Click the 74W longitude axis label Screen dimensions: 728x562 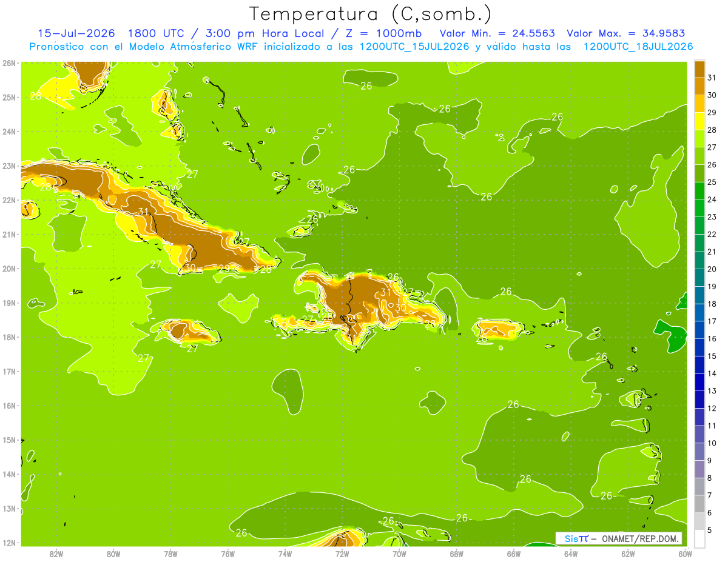(285, 554)
